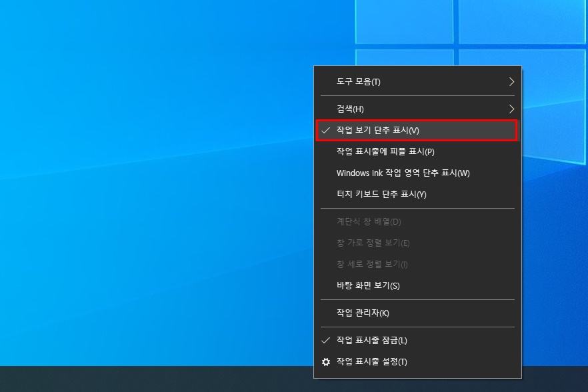This screenshot has height=392, width=588.
Task: Click the arrow icon next to 검색(H)
Action: pyautogui.click(x=512, y=108)
